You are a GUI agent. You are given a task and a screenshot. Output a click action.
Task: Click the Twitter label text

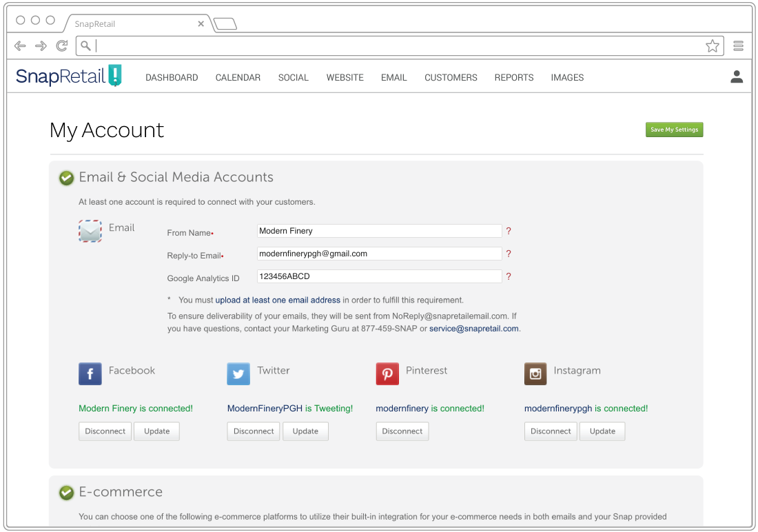pyautogui.click(x=274, y=371)
